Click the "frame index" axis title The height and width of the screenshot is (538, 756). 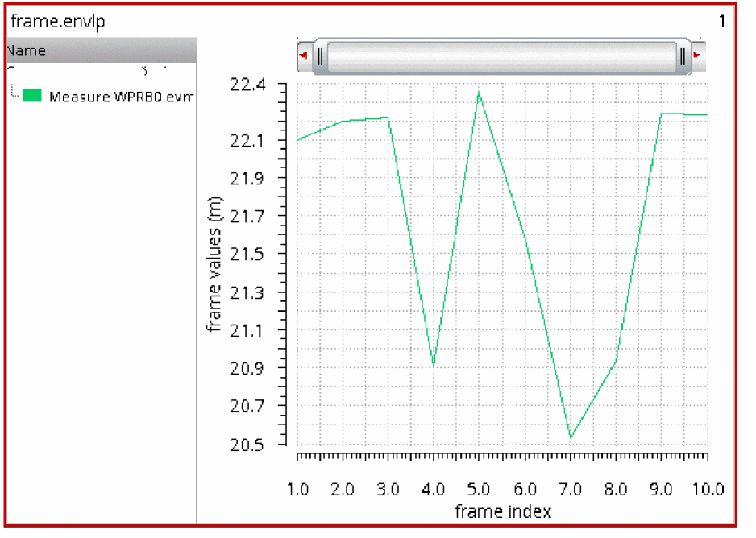[503, 511]
